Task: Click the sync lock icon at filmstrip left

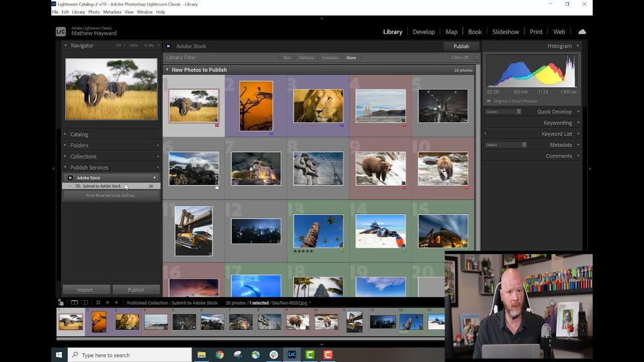Action: click(61, 302)
